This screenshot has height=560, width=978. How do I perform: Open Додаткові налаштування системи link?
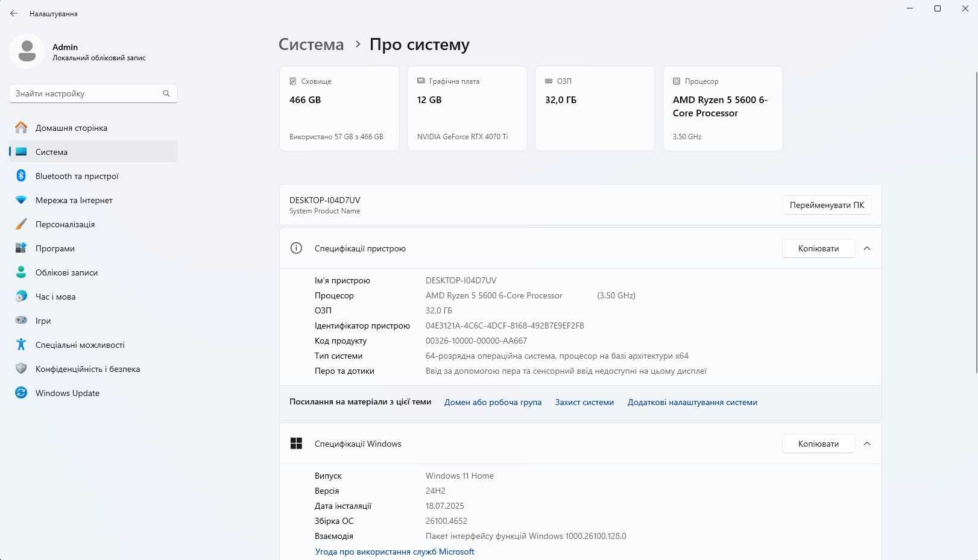click(x=692, y=402)
